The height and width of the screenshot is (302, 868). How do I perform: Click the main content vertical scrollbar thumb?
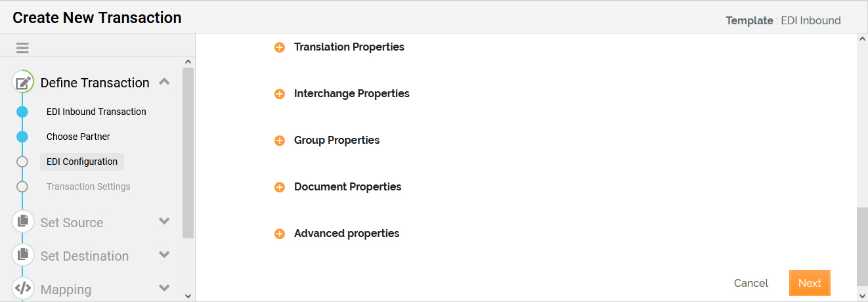click(862, 246)
